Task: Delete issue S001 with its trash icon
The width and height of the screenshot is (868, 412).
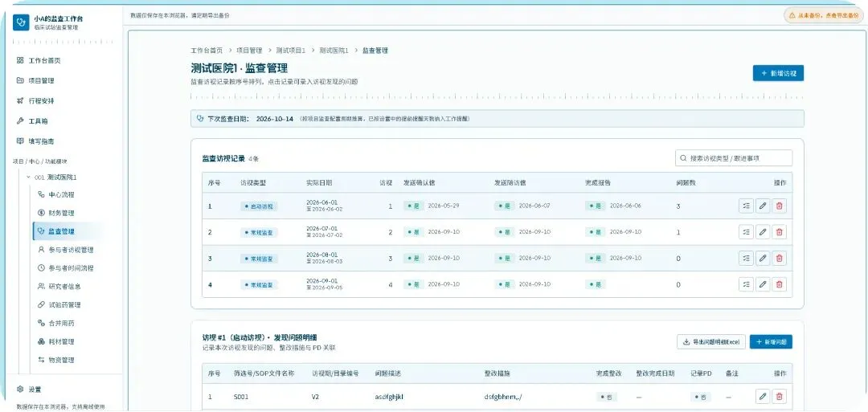Action: pos(780,396)
